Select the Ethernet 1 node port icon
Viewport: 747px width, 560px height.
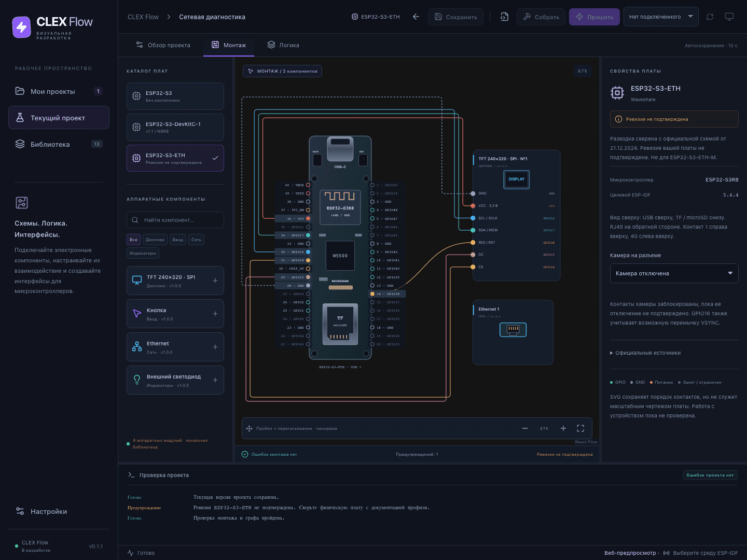pos(513,329)
